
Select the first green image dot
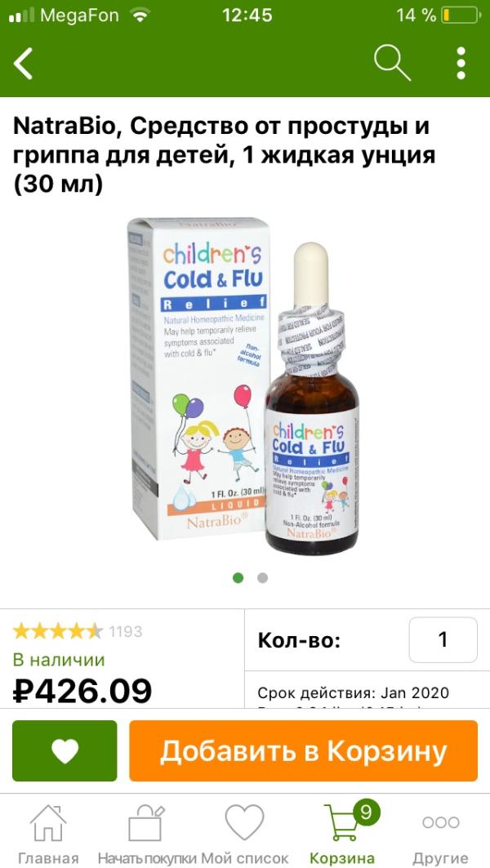pos(238,578)
